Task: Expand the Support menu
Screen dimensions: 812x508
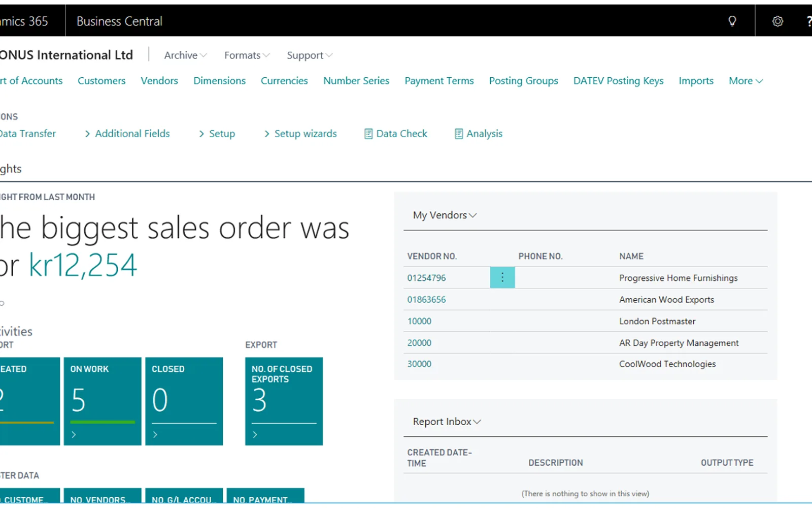Action: pos(310,55)
